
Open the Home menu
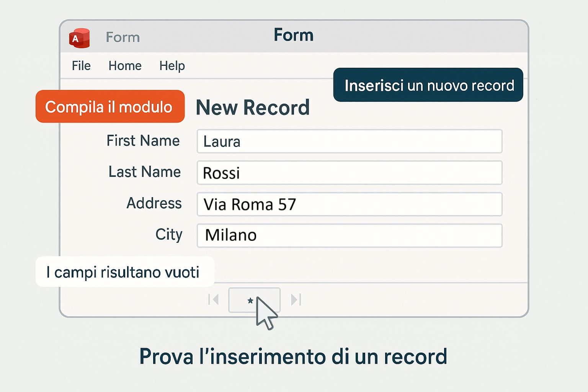coord(125,66)
